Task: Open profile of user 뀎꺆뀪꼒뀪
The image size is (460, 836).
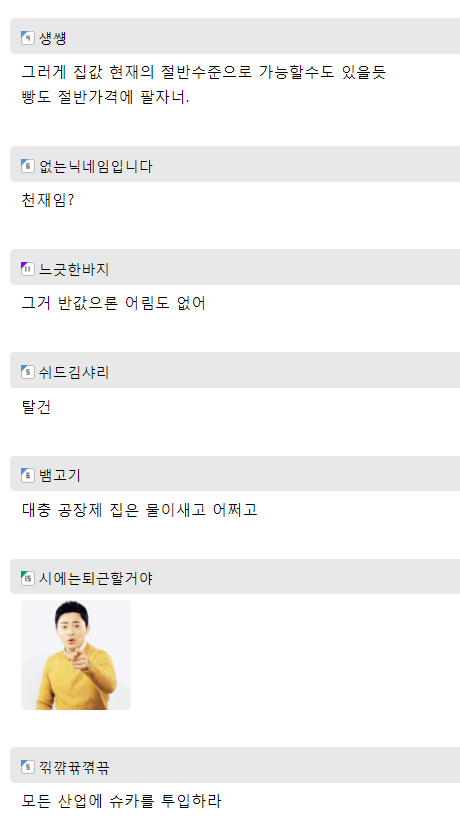Action: 74,767
